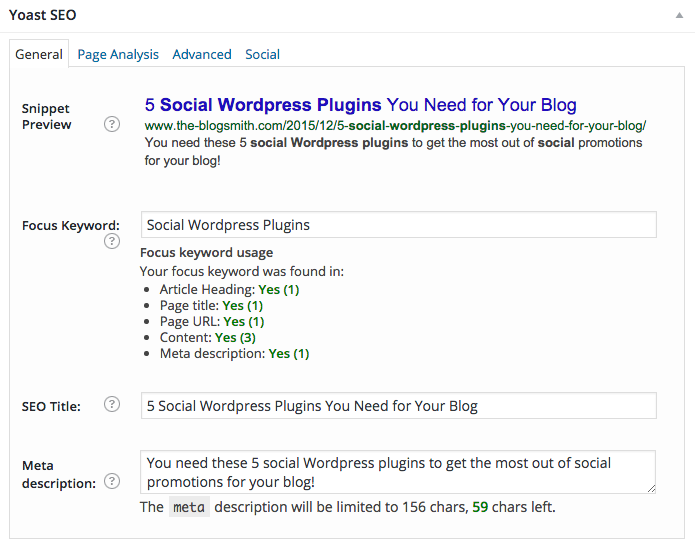Click the snippet preview title link
Screen dimensions: 695x547
pyautogui.click(x=360, y=105)
